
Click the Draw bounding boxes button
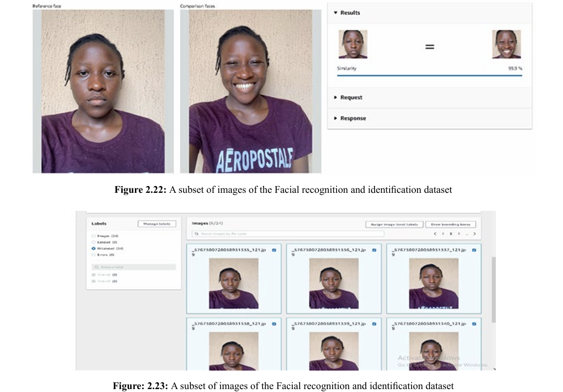(450, 224)
